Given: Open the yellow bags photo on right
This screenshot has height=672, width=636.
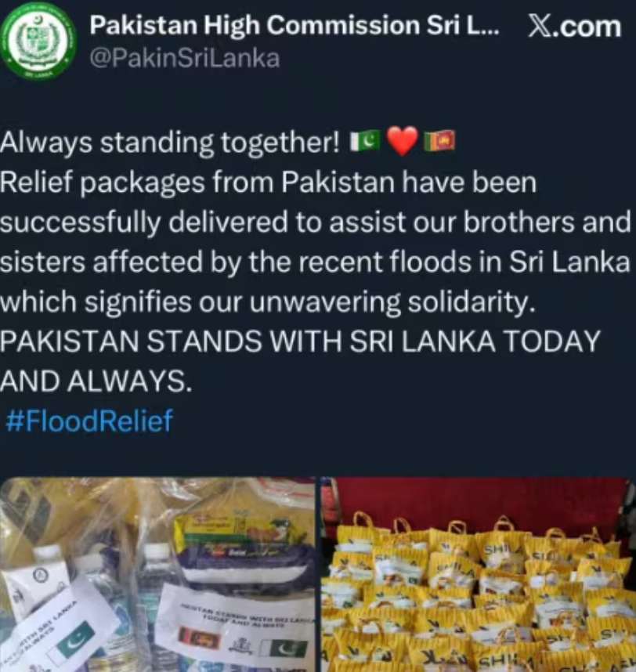Looking at the screenshot, I should (479, 574).
